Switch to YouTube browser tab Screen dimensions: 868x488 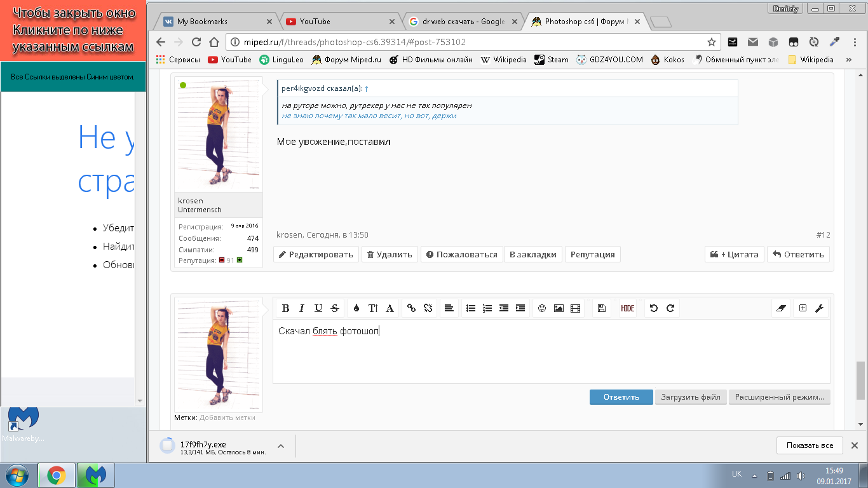[340, 21]
